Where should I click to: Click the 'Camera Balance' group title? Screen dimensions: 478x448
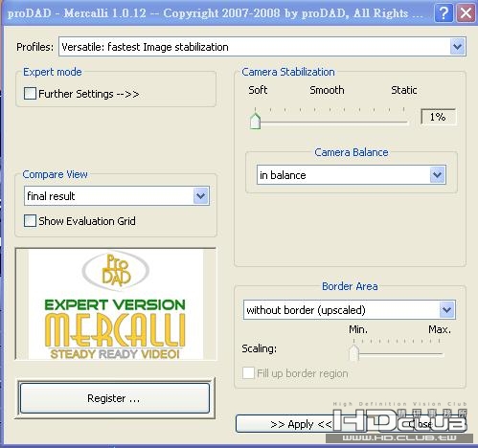click(352, 152)
